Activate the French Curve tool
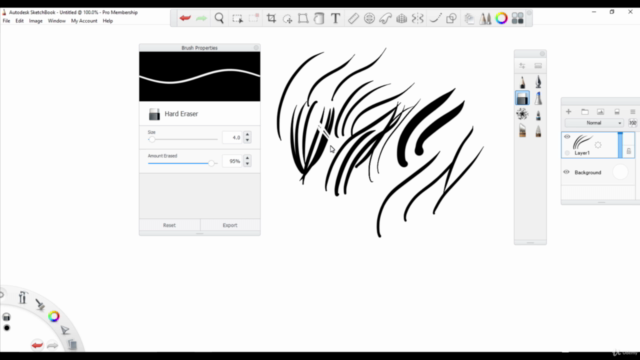The image size is (640, 360). (x=385, y=18)
